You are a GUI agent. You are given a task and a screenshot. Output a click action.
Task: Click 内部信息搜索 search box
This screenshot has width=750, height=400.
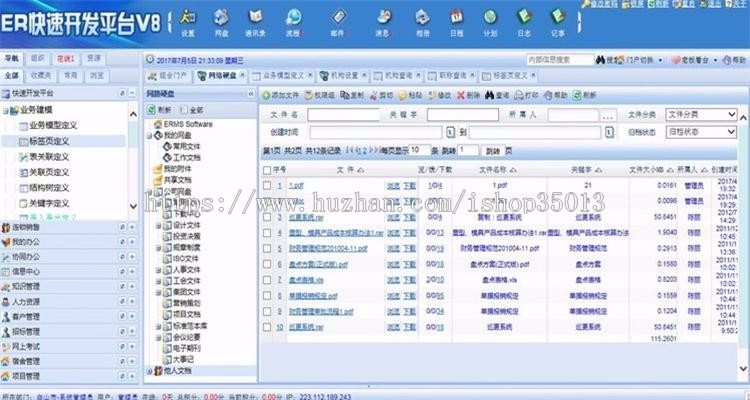pos(560,60)
